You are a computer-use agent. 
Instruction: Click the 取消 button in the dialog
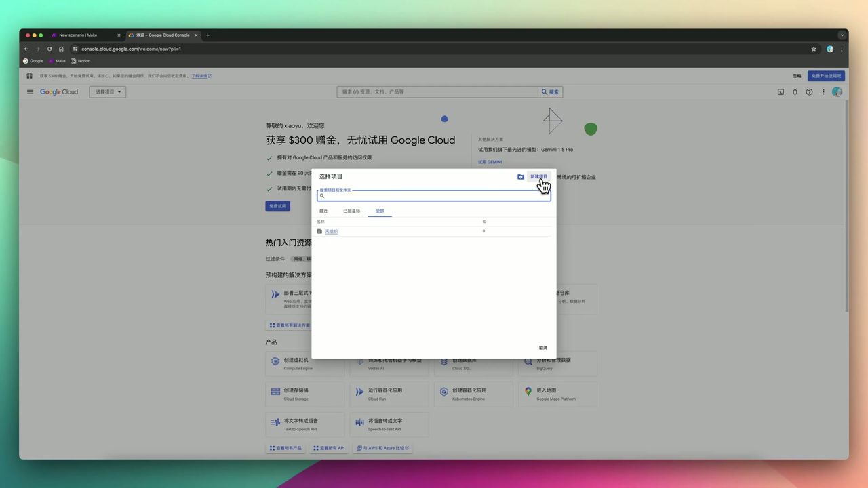[542, 347]
